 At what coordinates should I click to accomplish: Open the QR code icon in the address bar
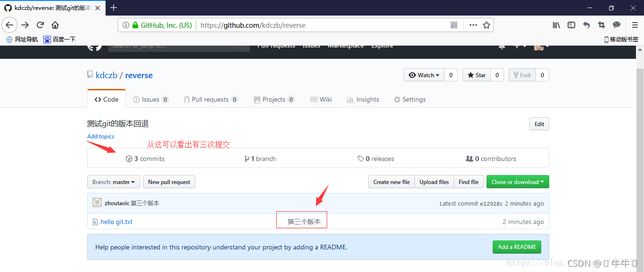tap(454, 25)
